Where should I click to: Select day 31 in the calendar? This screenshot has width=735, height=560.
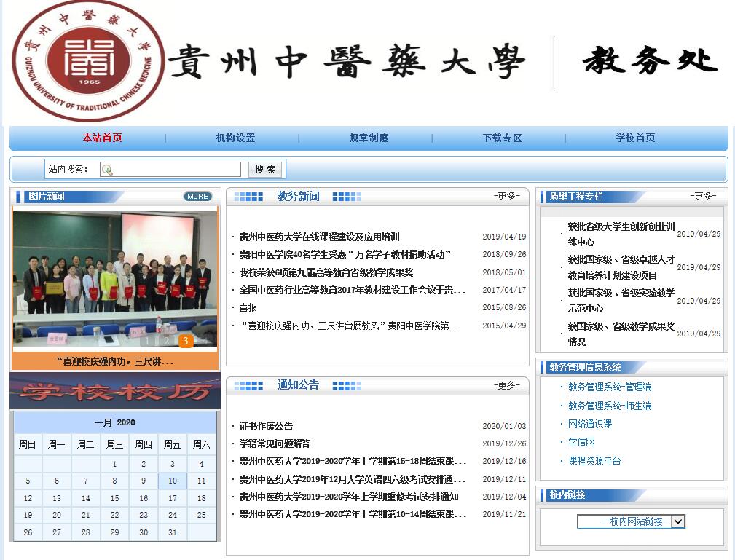pos(173,532)
